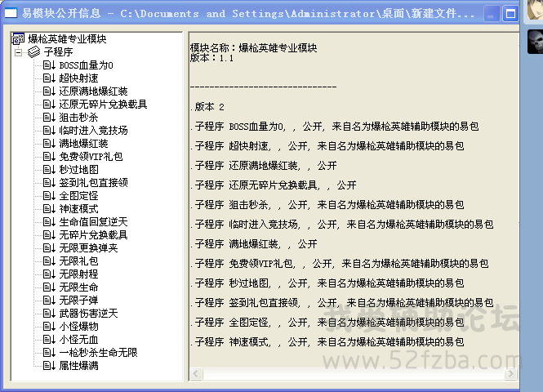Minimize the 易模块公开信息 window
Screen dimensions: 543x392
pos(491,14)
